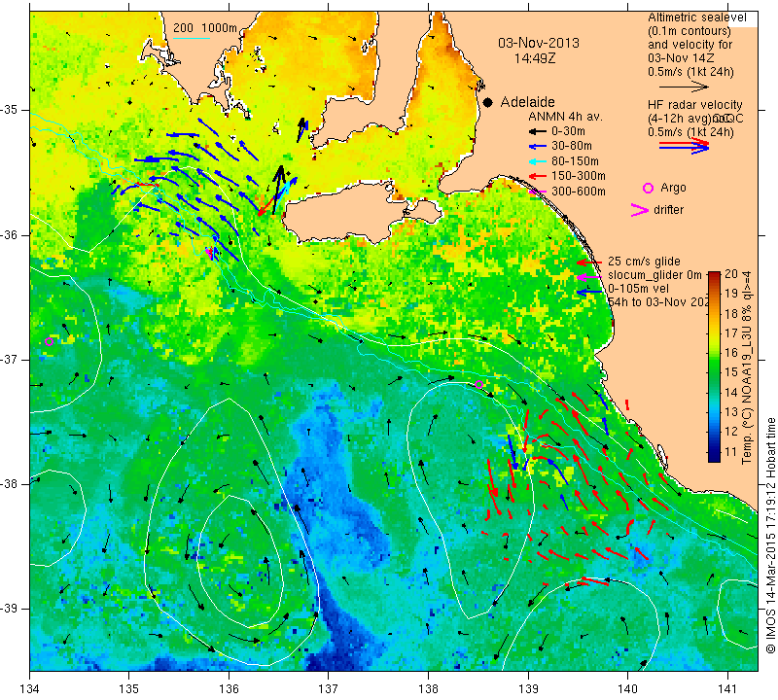The height and width of the screenshot is (700, 778).
Task: Click the "300-600m" depth label
Action: tap(579, 192)
